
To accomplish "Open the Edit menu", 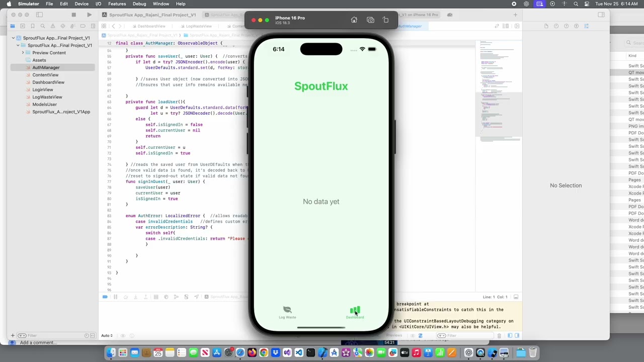I will tap(64, 4).
